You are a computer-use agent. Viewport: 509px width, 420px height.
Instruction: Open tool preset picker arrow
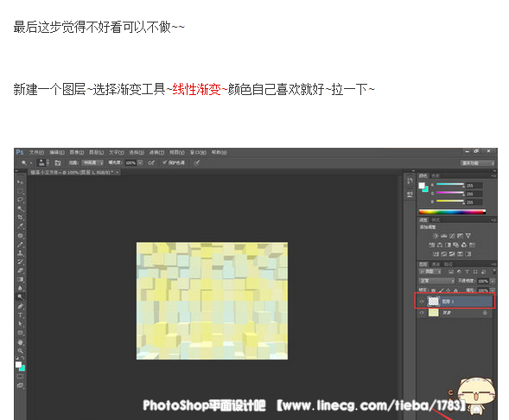(31, 163)
